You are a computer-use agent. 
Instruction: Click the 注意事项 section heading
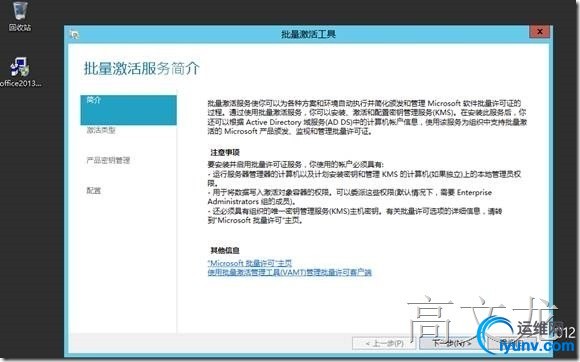[x=225, y=152]
